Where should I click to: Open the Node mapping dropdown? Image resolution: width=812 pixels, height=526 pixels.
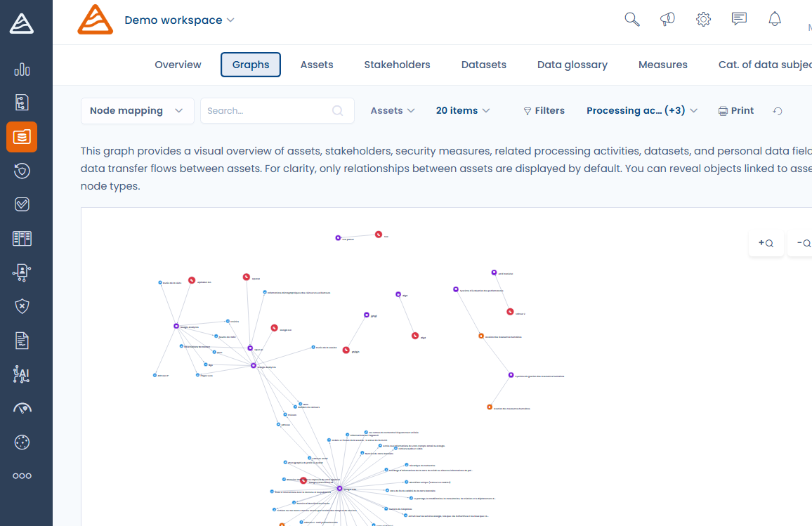click(137, 110)
